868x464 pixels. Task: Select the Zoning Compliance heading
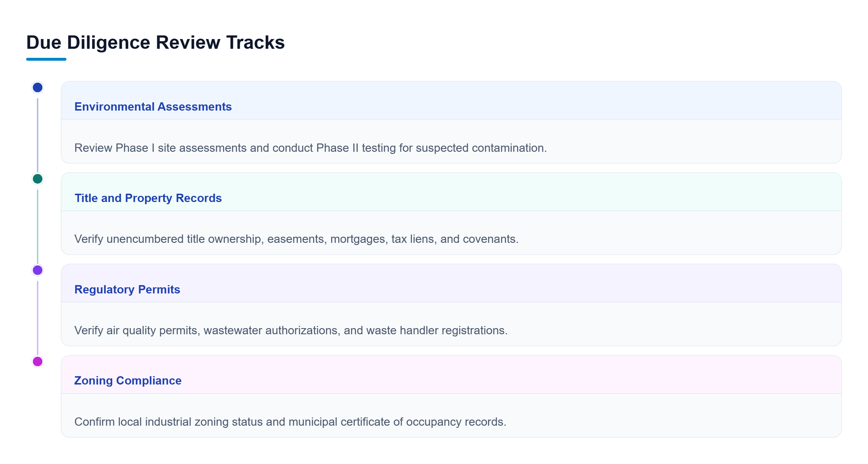128,381
